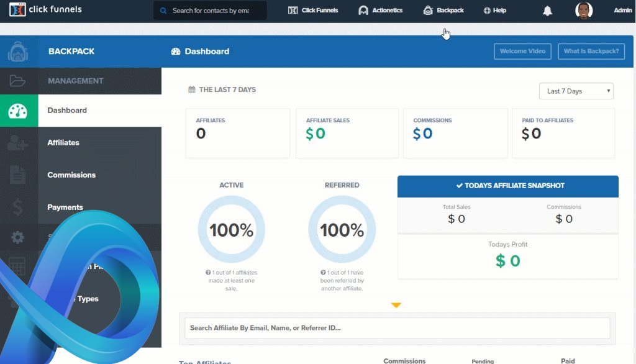Click the Management sidebar heading

75,81
